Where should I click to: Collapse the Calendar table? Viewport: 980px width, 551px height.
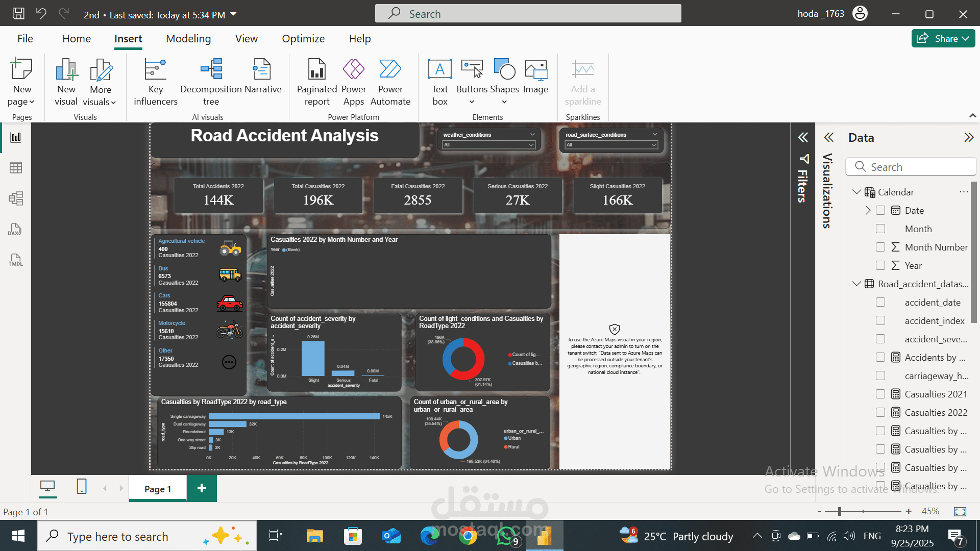pyautogui.click(x=856, y=192)
